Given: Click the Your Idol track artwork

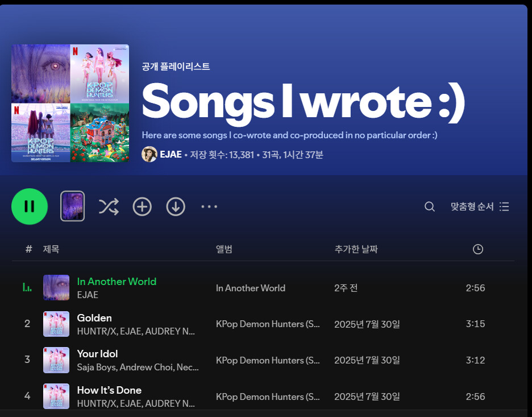Looking at the screenshot, I should tap(56, 360).
